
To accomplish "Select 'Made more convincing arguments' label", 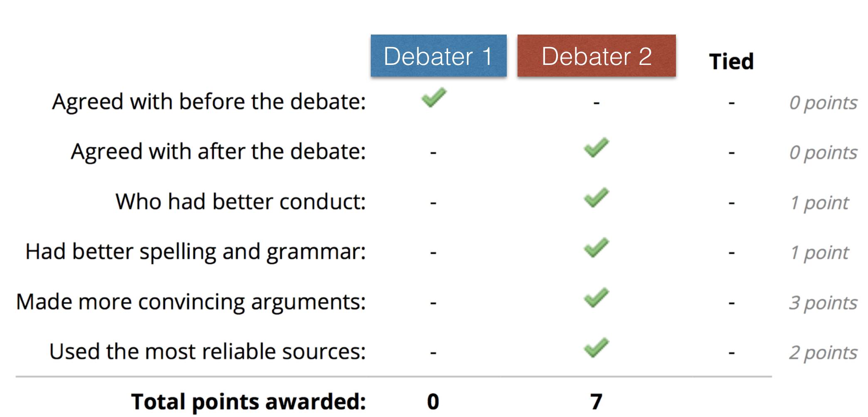I will [x=191, y=302].
